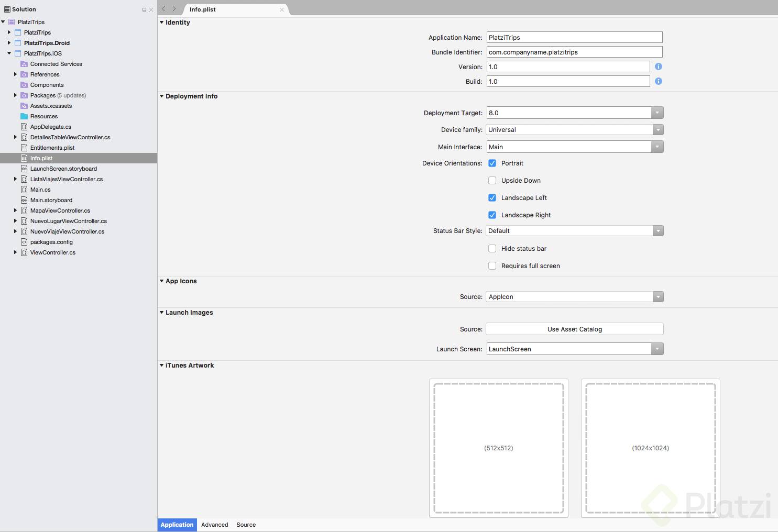Expand DetallesTableViewController.cs node
The height and width of the screenshot is (532, 778).
point(15,137)
